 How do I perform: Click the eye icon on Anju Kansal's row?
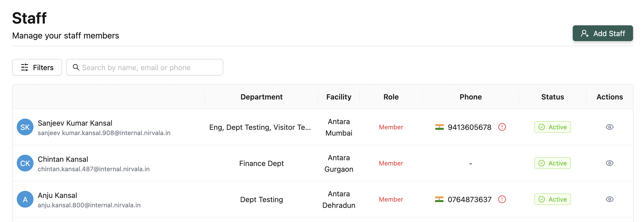click(609, 199)
